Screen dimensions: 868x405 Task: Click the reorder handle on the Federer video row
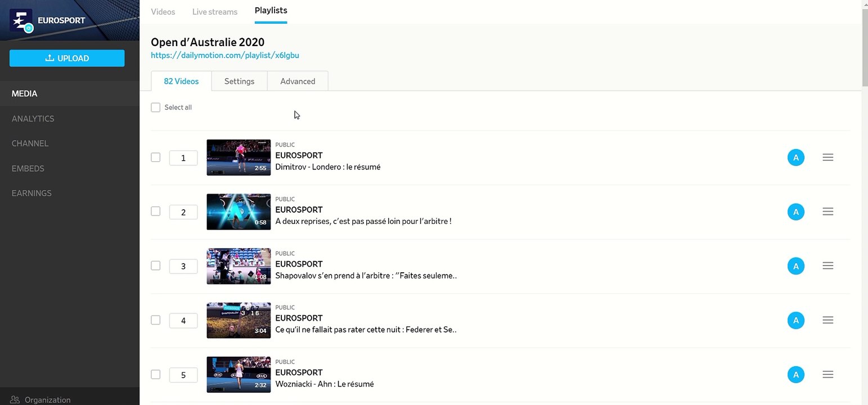tap(827, 320)
